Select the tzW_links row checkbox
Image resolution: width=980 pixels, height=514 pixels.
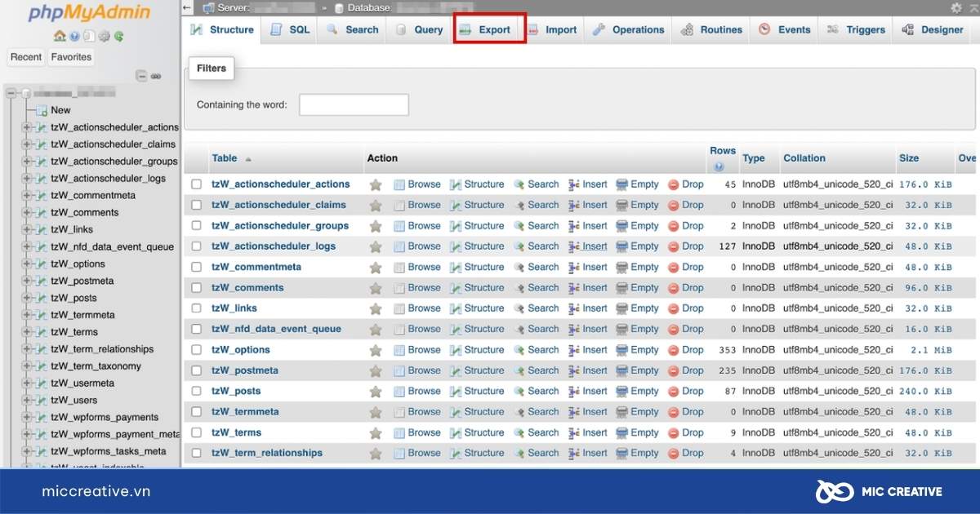click(x=196, y=308)
